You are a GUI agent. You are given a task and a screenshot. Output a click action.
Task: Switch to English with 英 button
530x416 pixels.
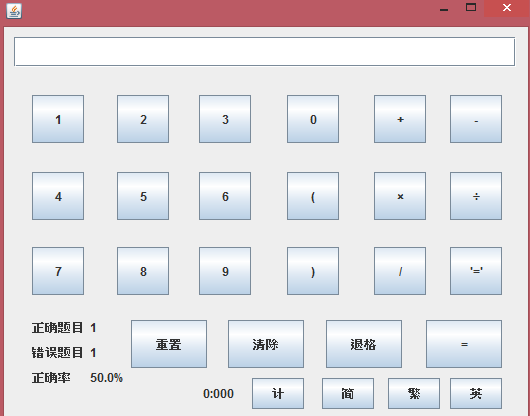tap(476, 393)
